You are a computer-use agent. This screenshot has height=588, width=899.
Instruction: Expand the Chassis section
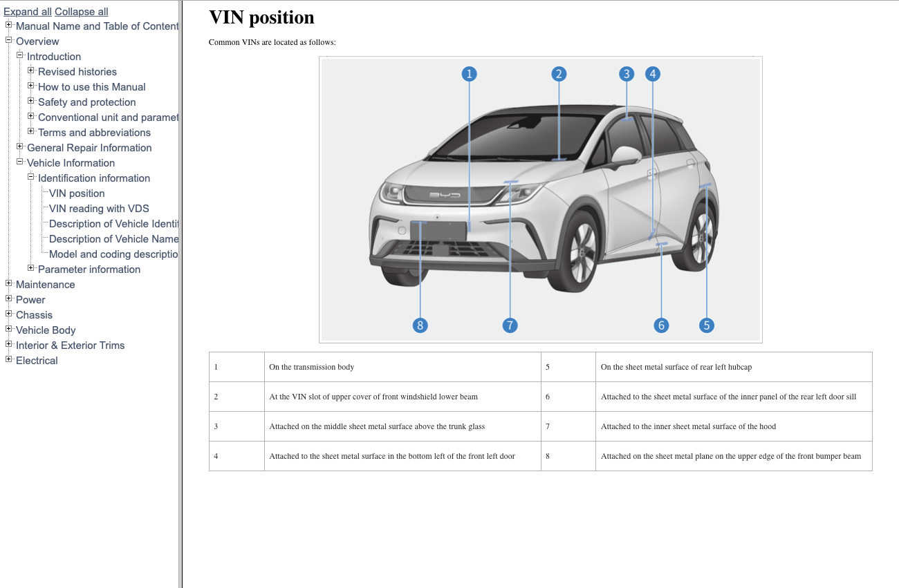coord(9,314)
